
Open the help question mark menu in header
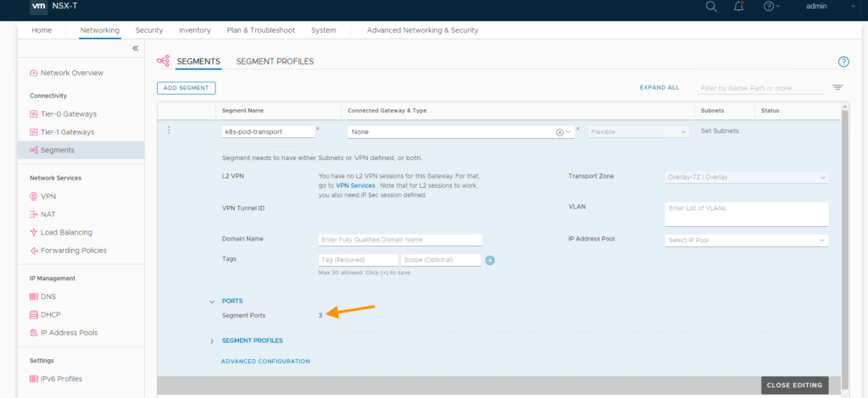(x=768, y=7)
